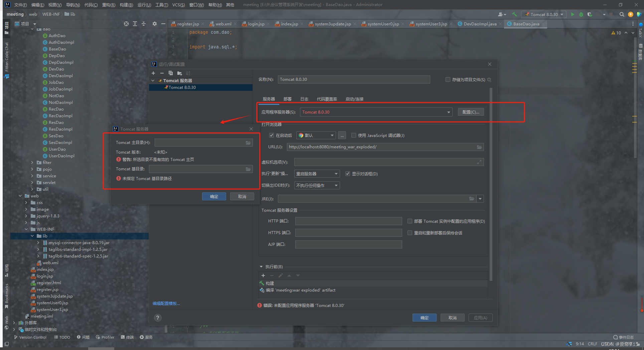Toggle Store as project file checkbox

[448, 79]
